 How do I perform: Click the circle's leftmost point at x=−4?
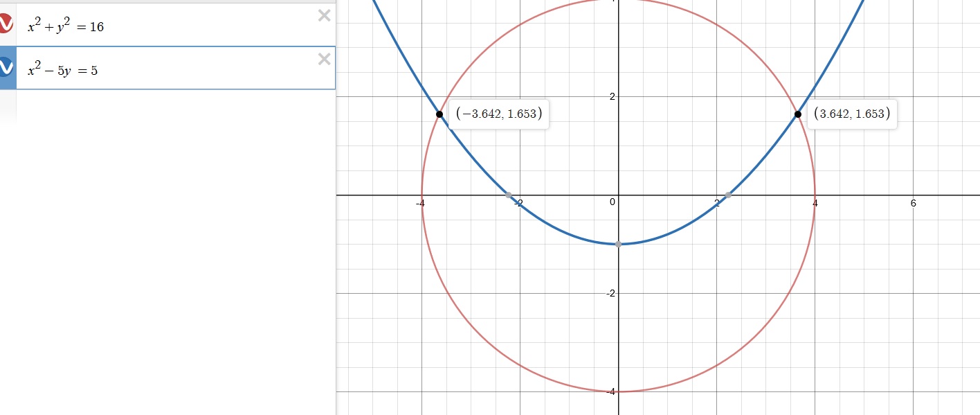pos(421,195)
